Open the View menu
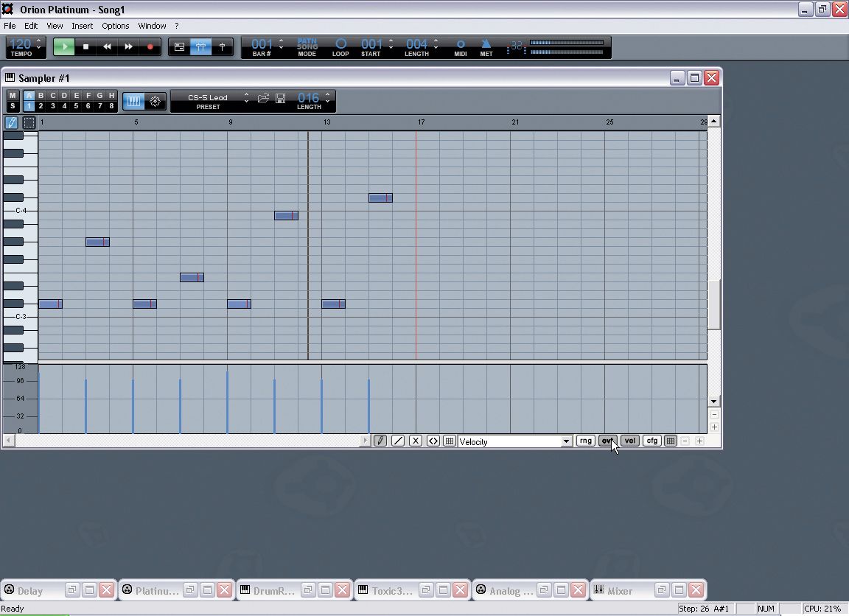Screen dimensions: 849x616 tap(55, 26)
